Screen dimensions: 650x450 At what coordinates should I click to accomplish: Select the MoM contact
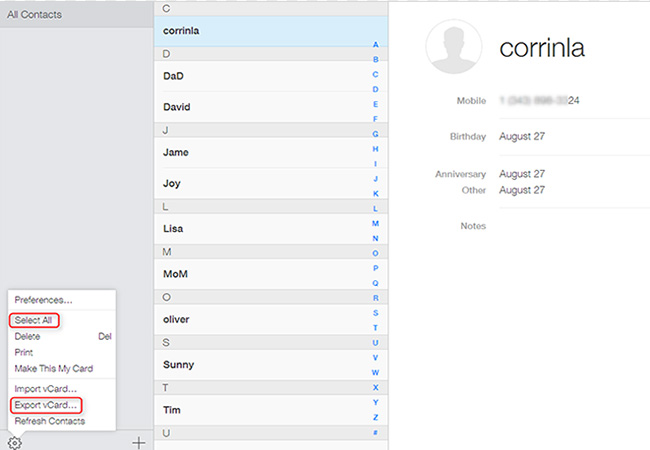click(x=271, y=274)
